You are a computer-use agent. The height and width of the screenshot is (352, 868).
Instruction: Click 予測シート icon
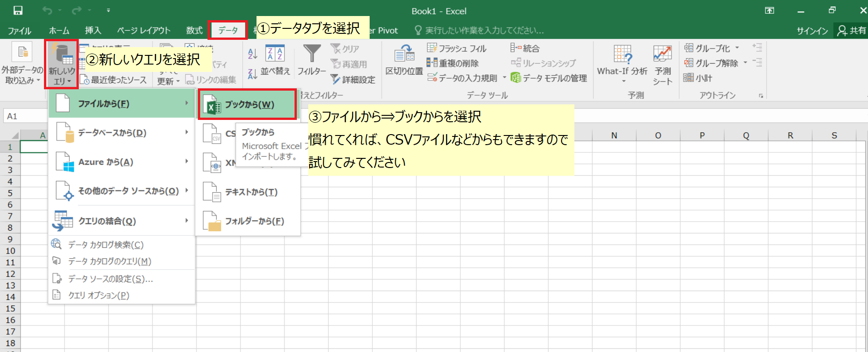click(x=662, y=64)
